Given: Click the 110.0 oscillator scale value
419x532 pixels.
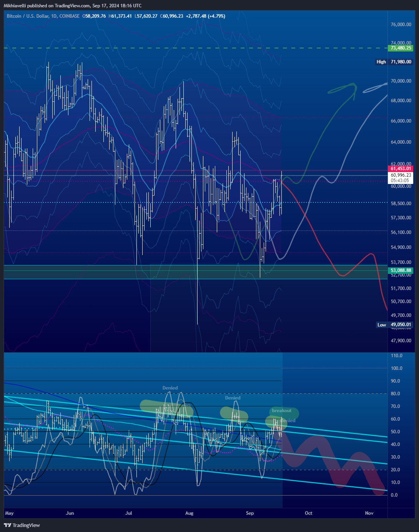Looking at the screenshot, I should pos(396,356).
